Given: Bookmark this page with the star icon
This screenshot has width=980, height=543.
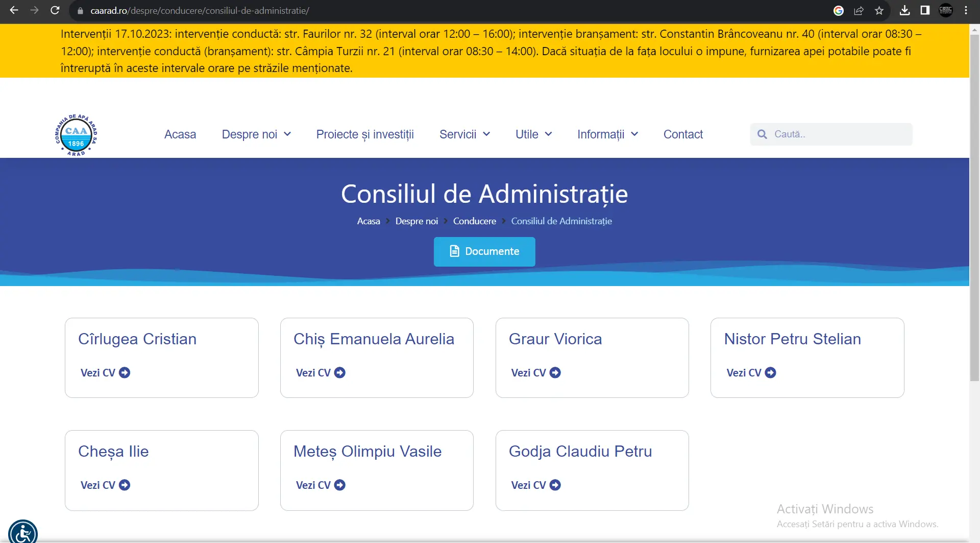Looking at the screenshot, I should coord(879,10).
